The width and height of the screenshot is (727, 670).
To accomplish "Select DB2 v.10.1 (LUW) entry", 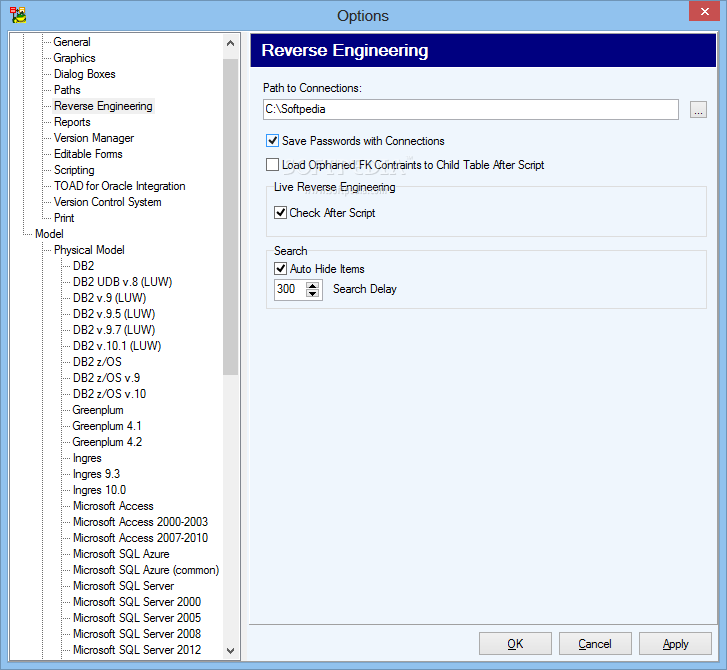I will [x=117, y=346].
